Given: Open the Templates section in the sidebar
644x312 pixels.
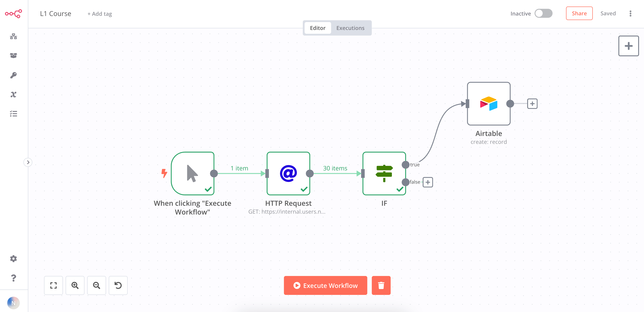Looking at the screenshot, I should (x=13, y=56).
